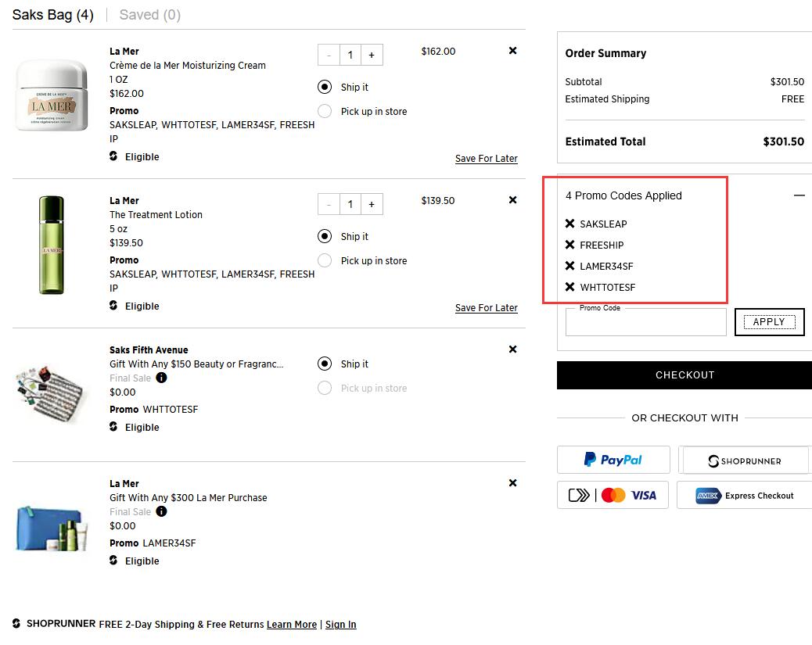Use Amex Express Checkout
The width and height of the screenshot is (812, 645).
click(x=744, y=495)
